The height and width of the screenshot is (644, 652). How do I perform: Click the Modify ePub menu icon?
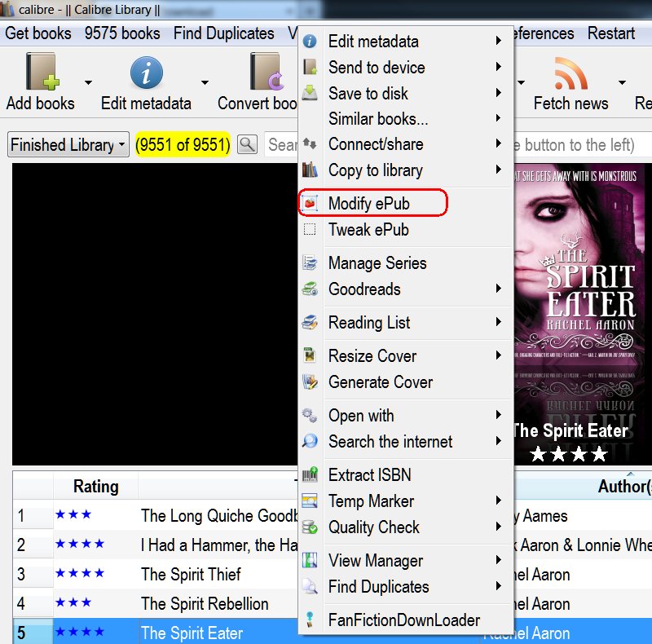click(x=310, y=204)
